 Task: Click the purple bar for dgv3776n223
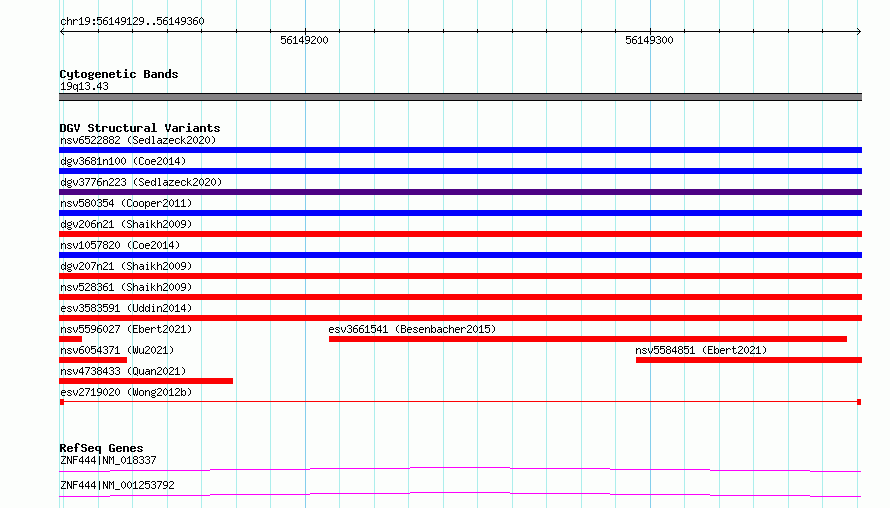tap(460, 192)
